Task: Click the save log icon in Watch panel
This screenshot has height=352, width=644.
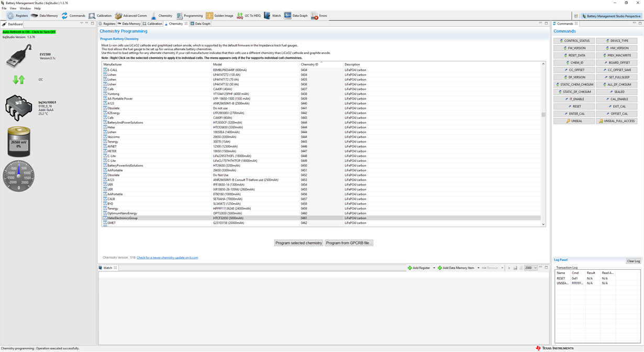Action: [x=515, y=268]
